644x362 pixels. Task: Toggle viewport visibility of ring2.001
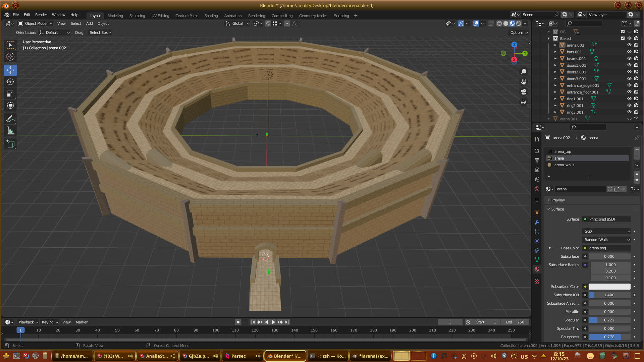tap(629, 106)
